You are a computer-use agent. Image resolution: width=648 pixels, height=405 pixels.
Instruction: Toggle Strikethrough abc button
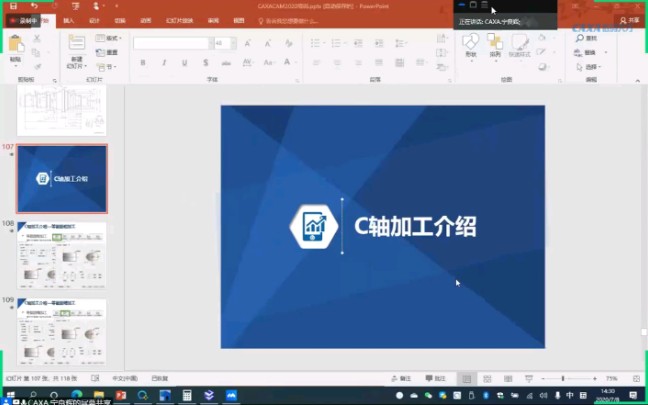pos(226,62)
